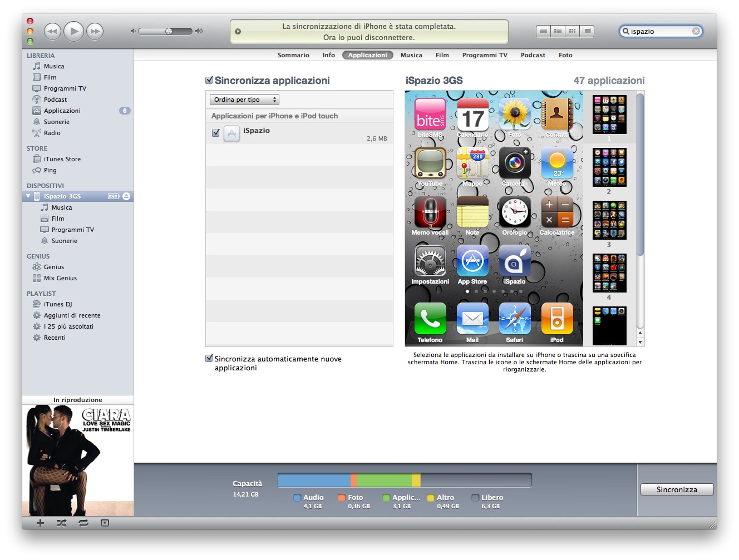Uncheck Sincronizza applicazioni checkbox
Screen dimensions: 739x560
click(209, 81)
